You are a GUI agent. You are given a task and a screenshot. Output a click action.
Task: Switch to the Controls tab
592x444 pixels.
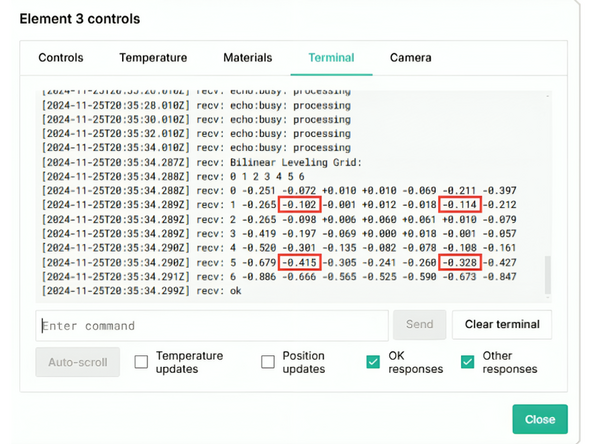[61, 58]
